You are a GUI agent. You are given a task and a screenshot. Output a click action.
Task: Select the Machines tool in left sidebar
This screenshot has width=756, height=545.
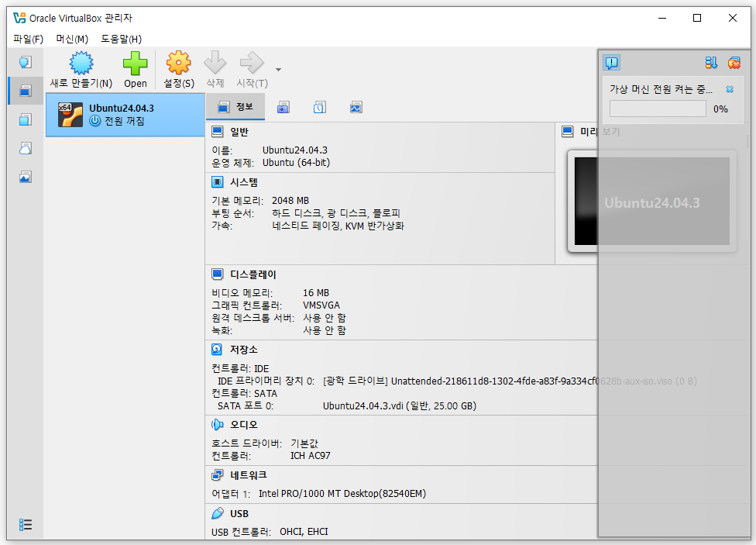coord(26,91)
